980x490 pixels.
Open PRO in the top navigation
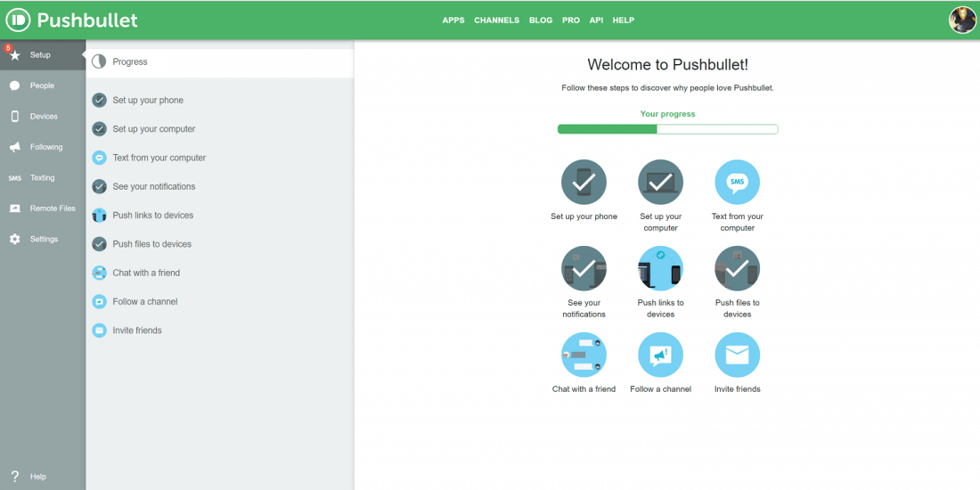(x=570, y=20)
